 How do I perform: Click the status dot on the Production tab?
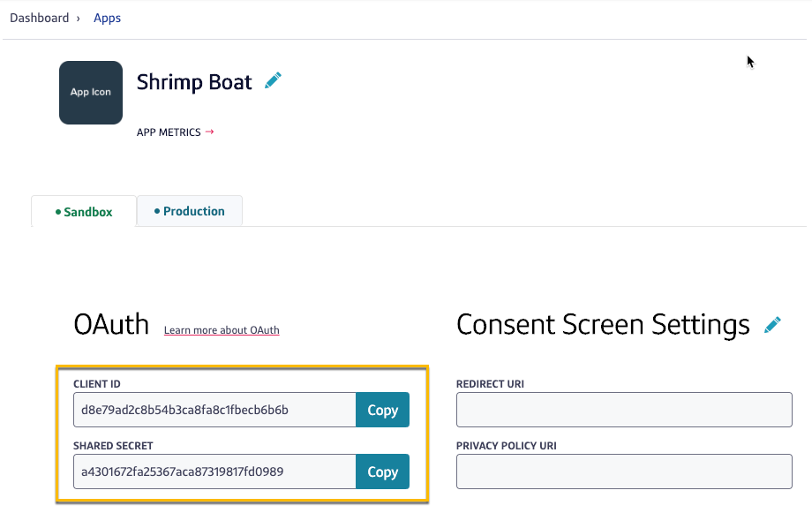(157, 212)
